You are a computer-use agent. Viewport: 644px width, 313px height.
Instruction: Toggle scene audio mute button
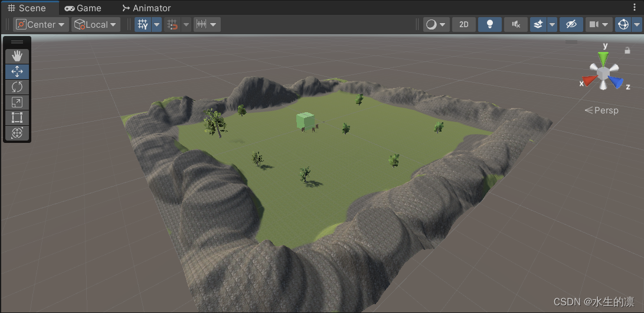click(x=516, y=25)
